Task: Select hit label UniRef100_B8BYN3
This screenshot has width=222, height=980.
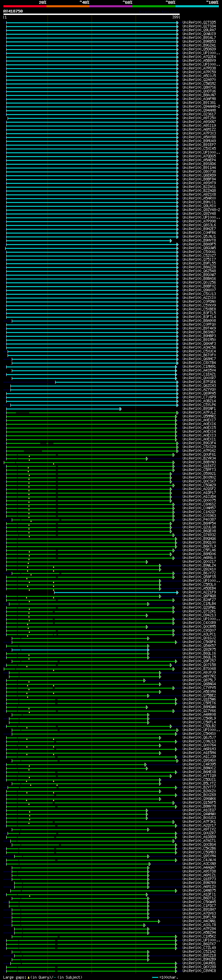Action: (x=199, y=462)
